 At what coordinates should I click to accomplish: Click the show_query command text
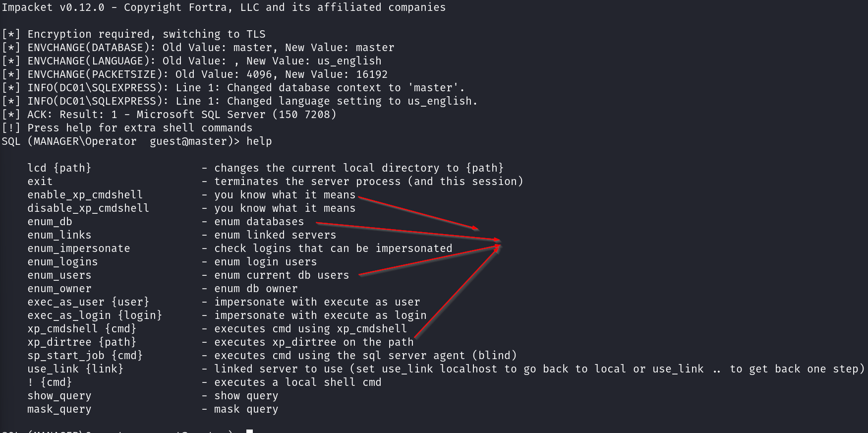(59, 396)
